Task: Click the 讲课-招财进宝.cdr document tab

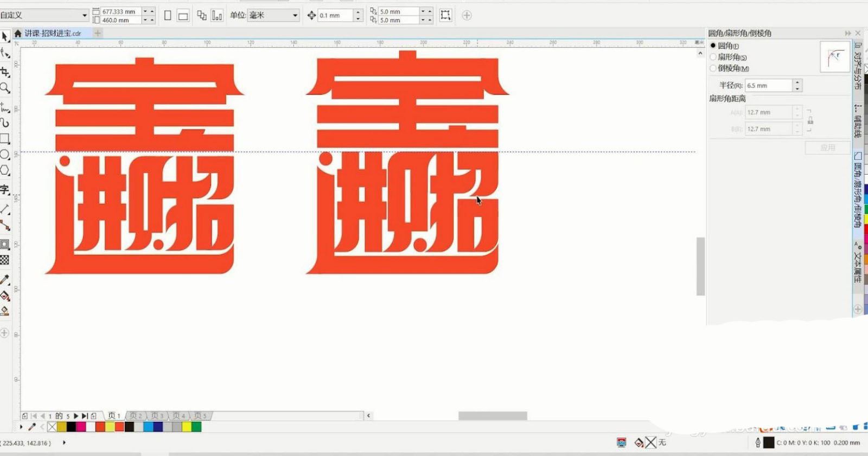Action: coord(53,33)
